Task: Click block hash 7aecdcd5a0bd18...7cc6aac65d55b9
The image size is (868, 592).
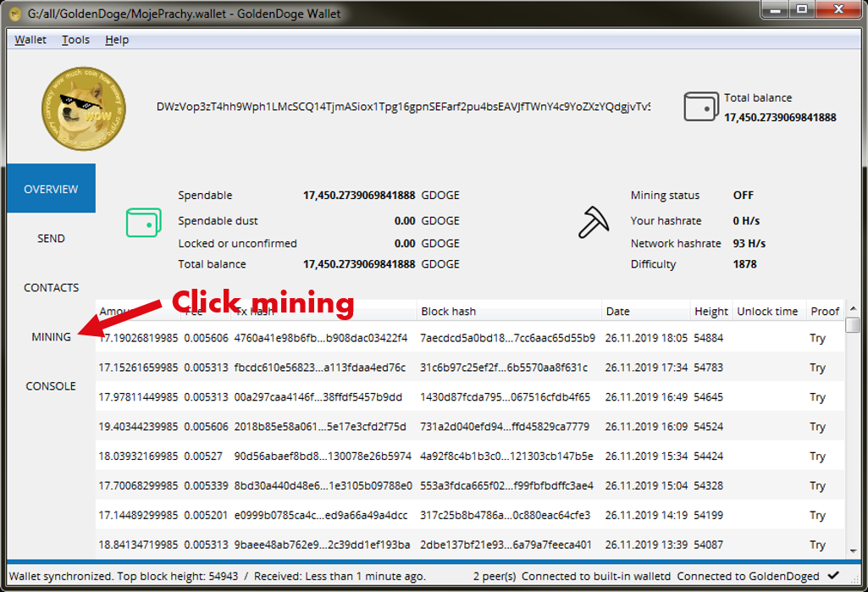Action: (x=507, y=338)
